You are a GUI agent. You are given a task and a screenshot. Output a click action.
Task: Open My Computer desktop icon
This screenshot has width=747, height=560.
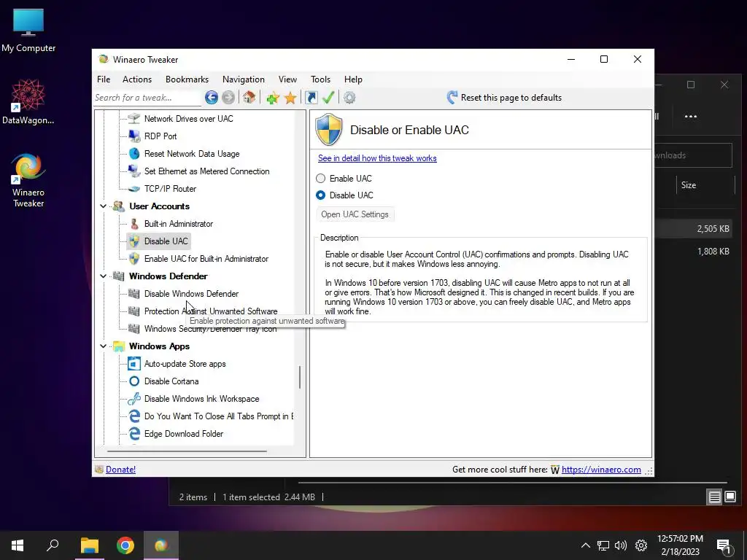[28, 29]
